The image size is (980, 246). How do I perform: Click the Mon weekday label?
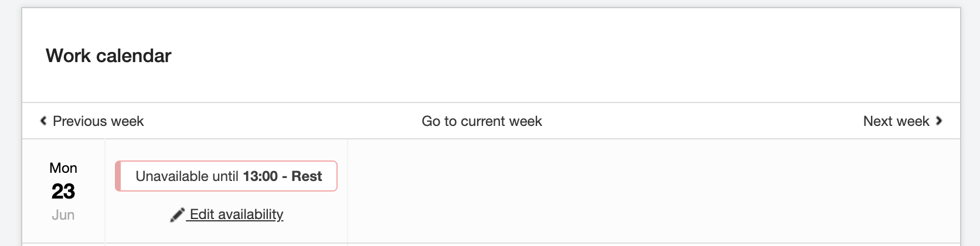coord(63,168)
